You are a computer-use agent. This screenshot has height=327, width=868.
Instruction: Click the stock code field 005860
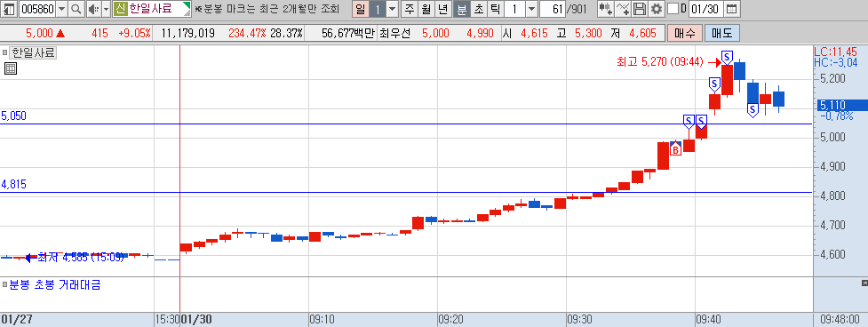[36, 9]
